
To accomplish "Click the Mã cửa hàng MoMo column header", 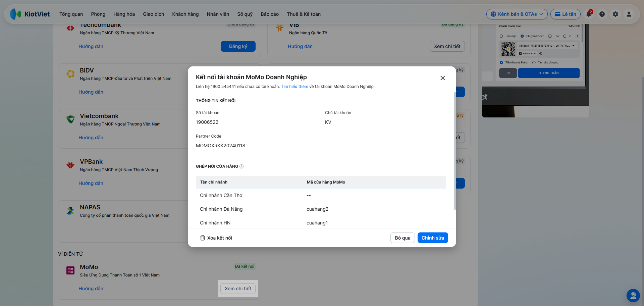I will pyautogui.click(x=326, y=182).
